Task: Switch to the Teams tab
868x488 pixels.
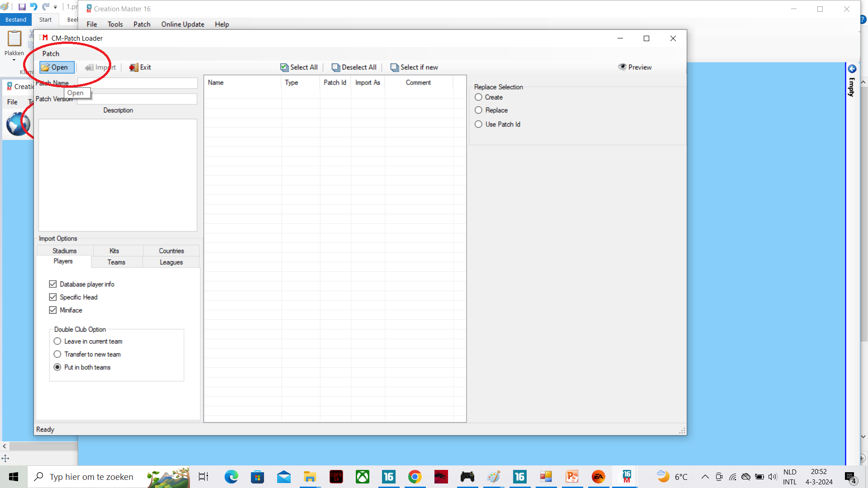Action: point(116,263)
